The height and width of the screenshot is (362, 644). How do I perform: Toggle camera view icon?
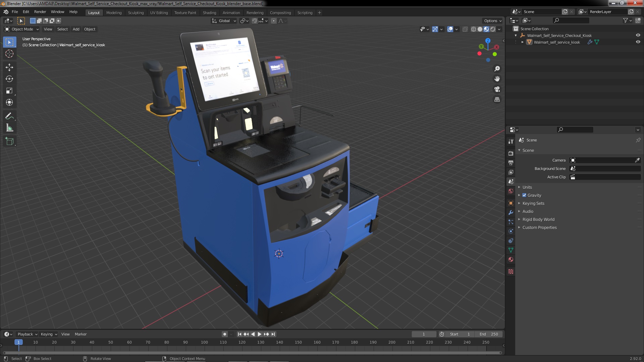pos(497,89)
